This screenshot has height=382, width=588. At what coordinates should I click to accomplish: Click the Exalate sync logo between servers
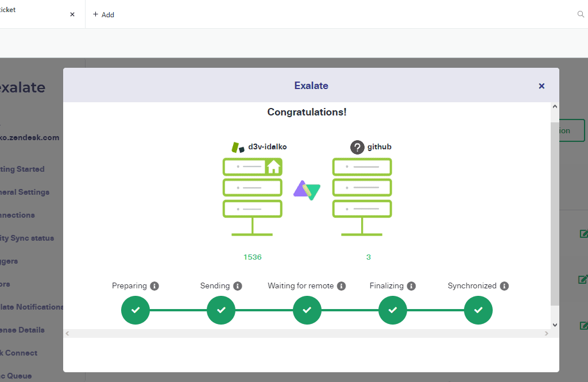pyautogui.click(x=307, y=190)
